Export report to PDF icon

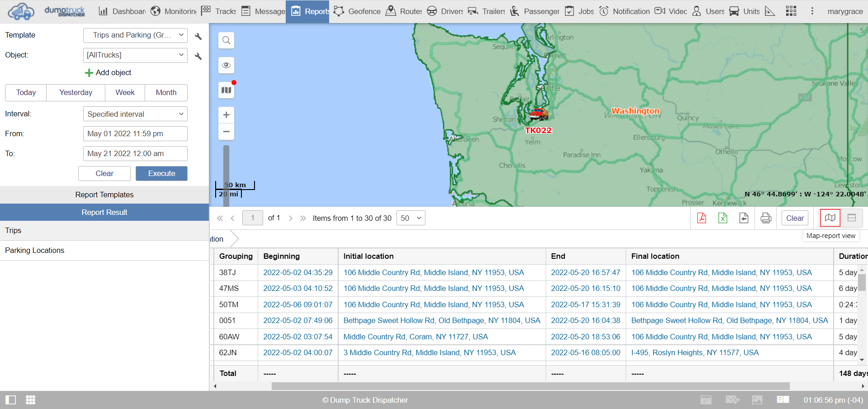tap(702, 218)
